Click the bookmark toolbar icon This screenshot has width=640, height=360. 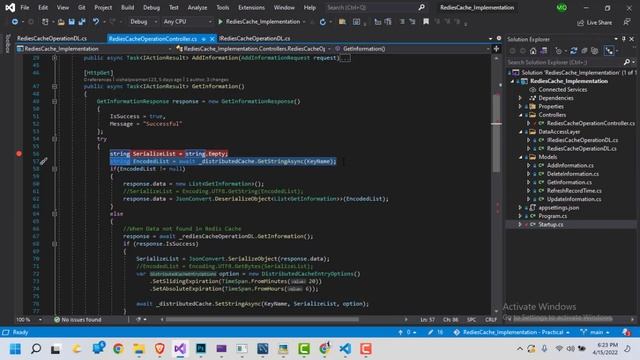point(426,22)
